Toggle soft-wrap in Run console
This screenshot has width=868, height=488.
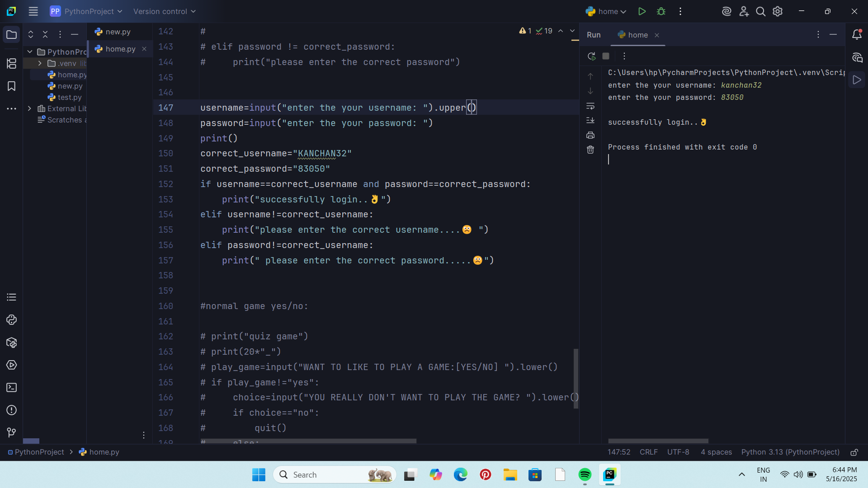pos(590,106)
